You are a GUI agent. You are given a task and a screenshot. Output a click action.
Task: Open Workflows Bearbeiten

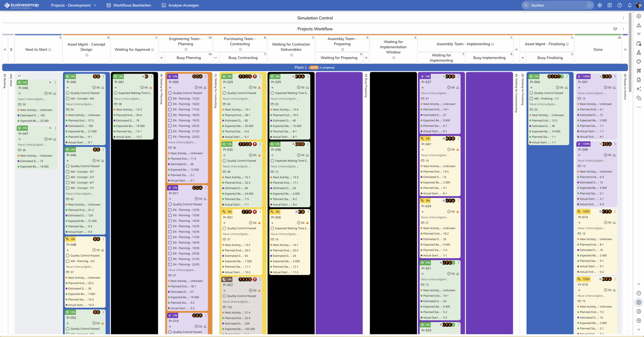(129, 5)
